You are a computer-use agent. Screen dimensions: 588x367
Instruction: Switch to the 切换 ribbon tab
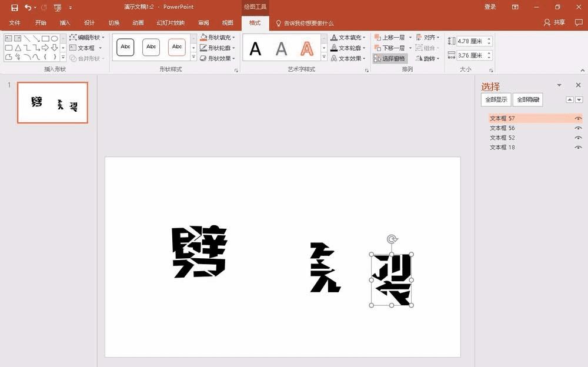tap(113, 23)
